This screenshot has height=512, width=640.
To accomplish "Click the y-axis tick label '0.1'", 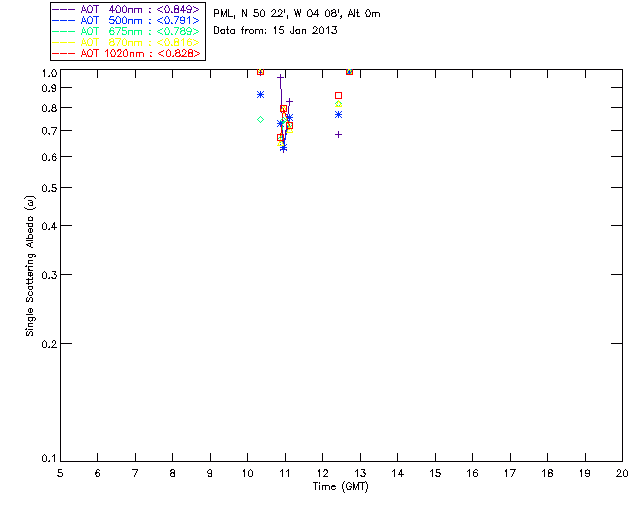I will point(49,459).
